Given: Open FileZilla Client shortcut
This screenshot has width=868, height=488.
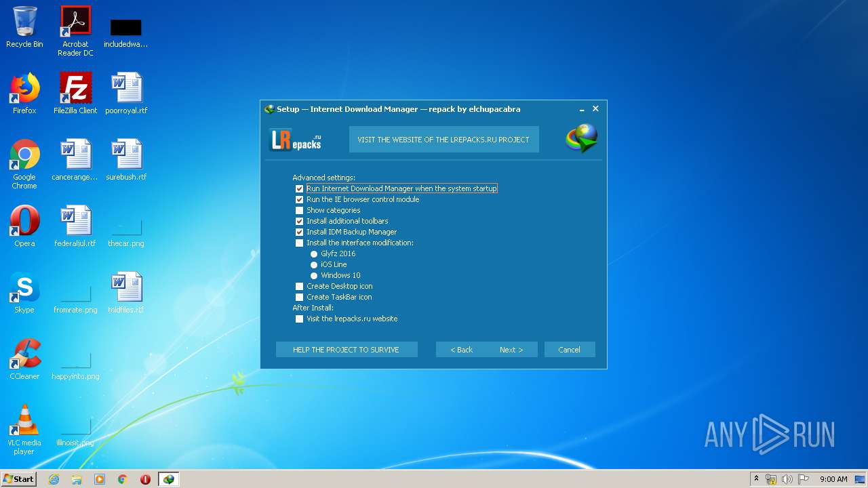Looking at the screenshot, I should [75, 94].
